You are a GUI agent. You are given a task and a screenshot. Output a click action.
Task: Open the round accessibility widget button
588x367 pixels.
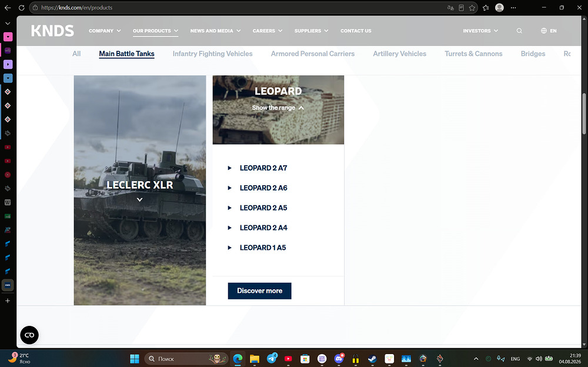coord(29,335)
